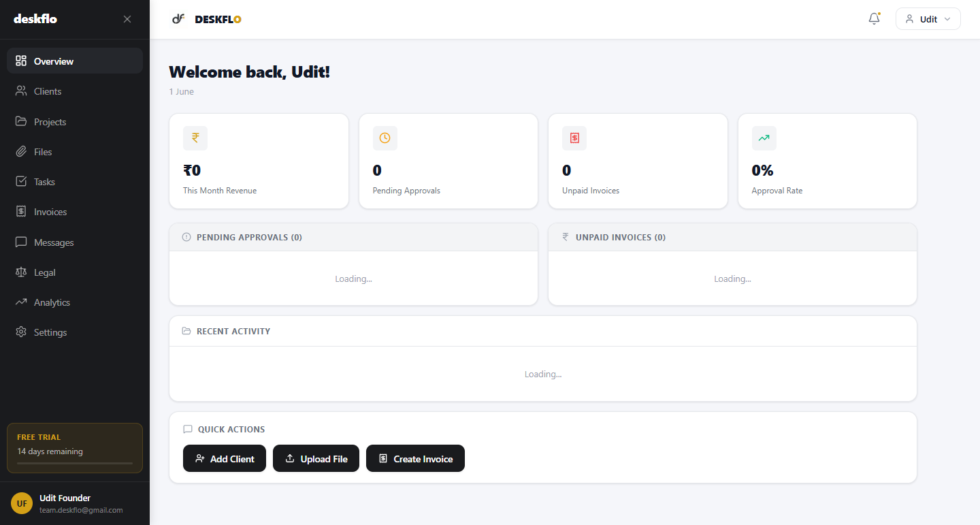Click the chat icon beside QUICK ACTIONS
Screen dimensions: 980x525
pyautogui.click(x=188, y=430)
